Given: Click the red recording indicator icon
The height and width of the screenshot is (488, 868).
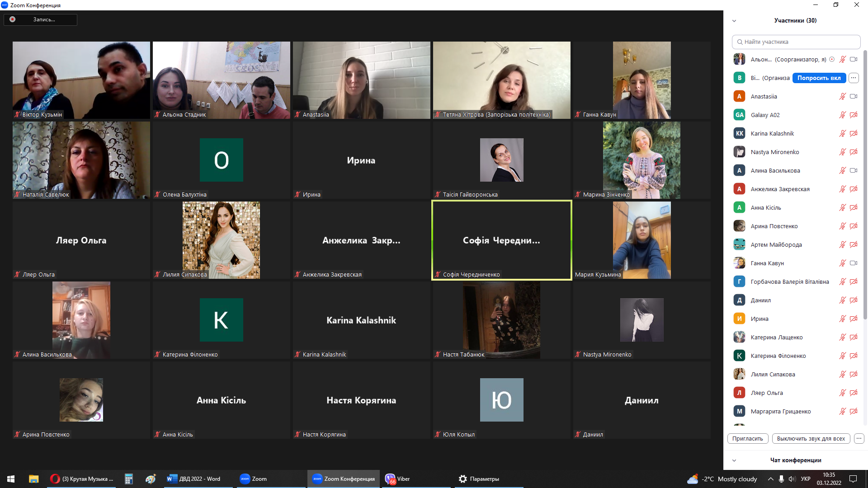Looking at the screenshot, I should point(13,19).
